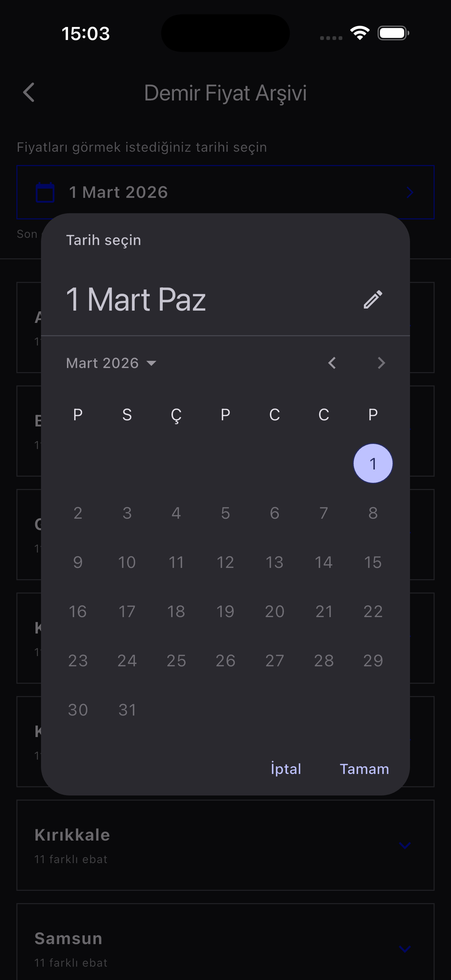This screenshot has height=980, width=451.
Task: Open the Mart 2026 year dropdown
Action: [x=111, y=363]
